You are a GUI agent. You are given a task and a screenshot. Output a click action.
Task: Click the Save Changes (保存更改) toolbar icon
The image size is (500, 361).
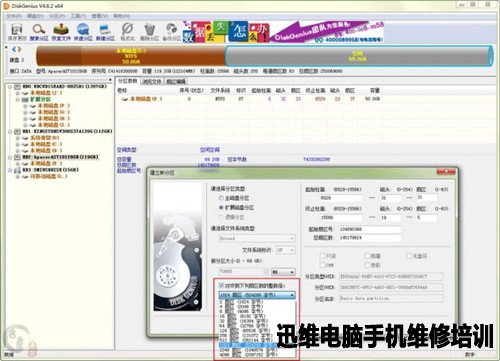point(17,32)
